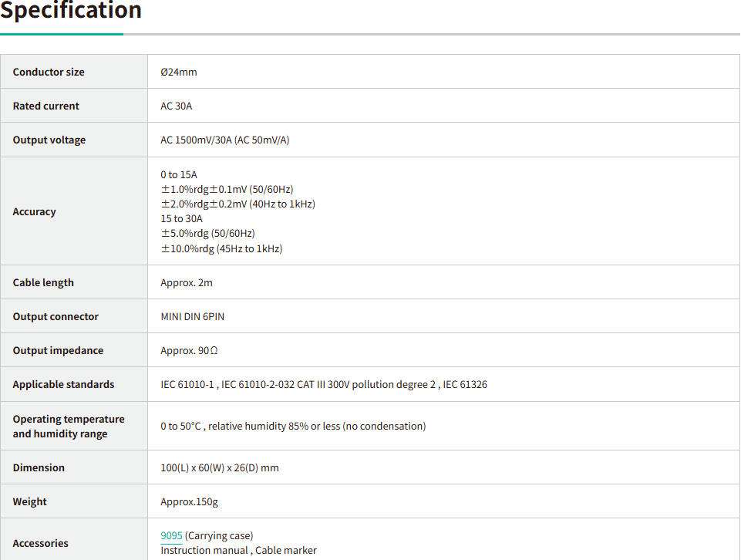Click the Cable length row label
Image resolution: width=741 pixels, height=560 pixels.
point(43,282)
